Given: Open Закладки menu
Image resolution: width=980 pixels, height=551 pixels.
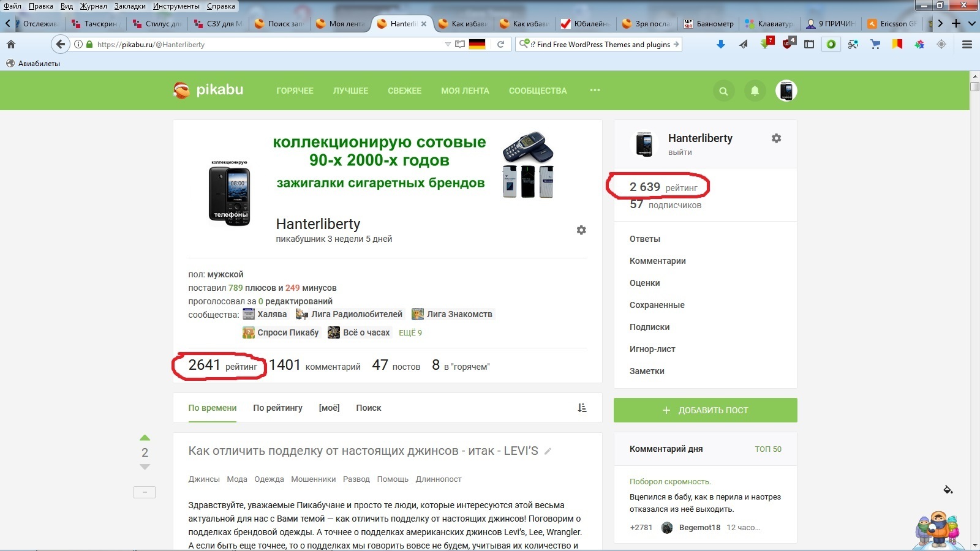Looking at the screenshot, I should (130, 6).
